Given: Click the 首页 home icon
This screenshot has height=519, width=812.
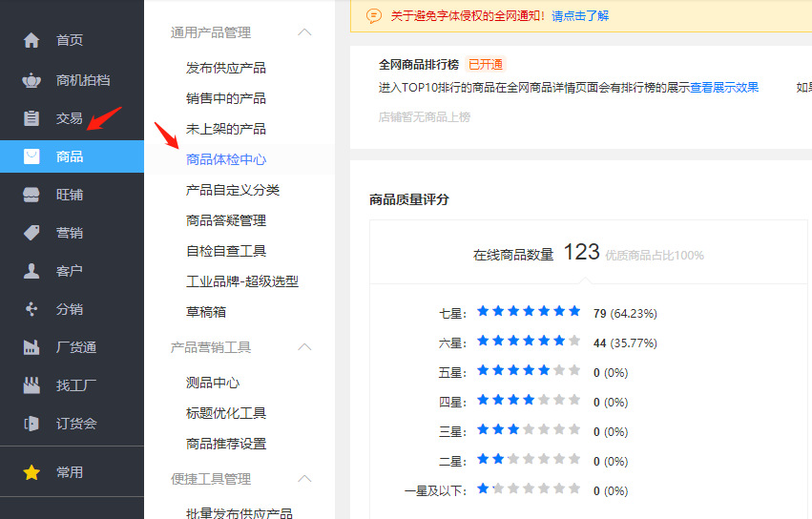Looking at the screenshot, I should tap(31, 41).
